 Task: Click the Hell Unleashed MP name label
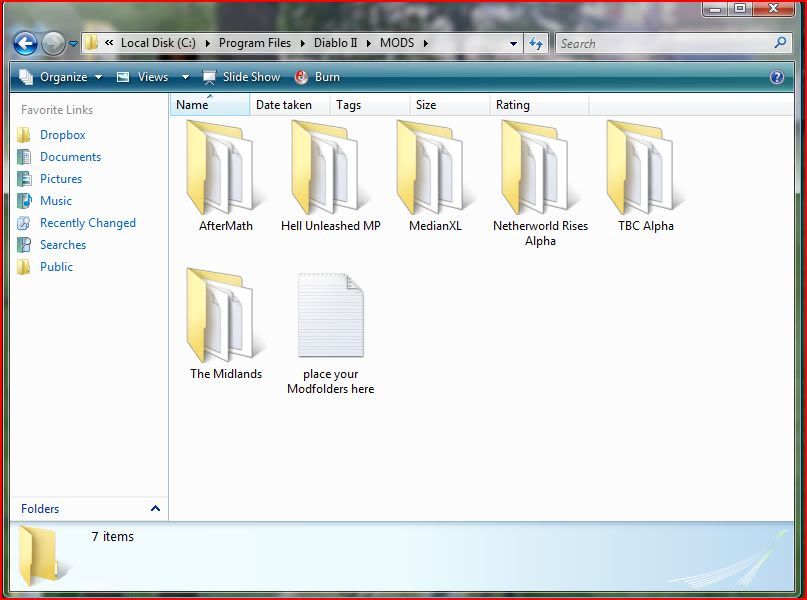[331, 226]
